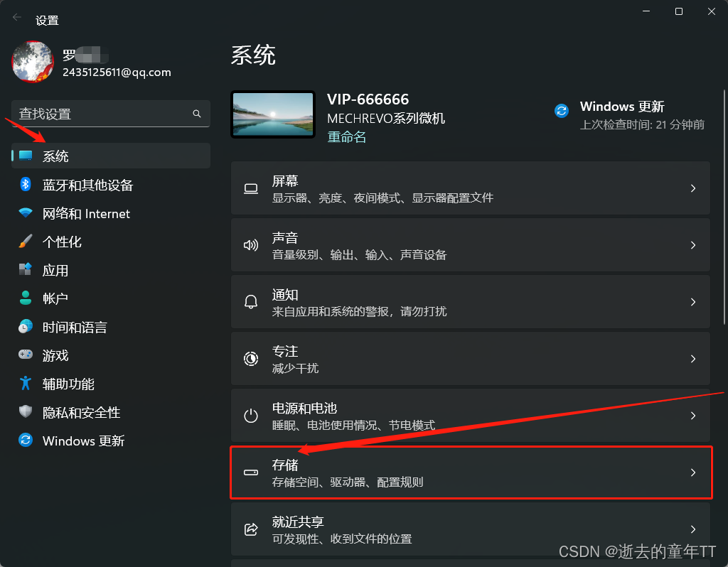Click the 系统 monitor icon in sidebar
This screenshot has height=567, width=728.
26,156
